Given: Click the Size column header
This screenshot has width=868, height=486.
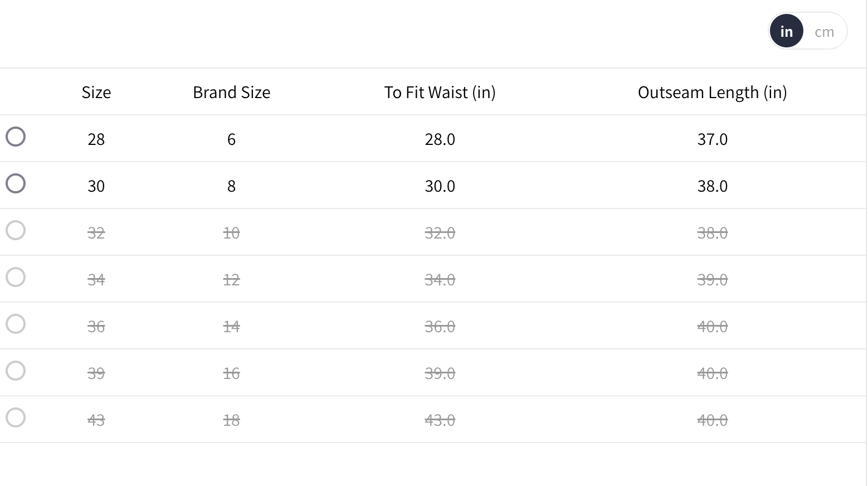Looking at the screenshot, I should point(96,92).
